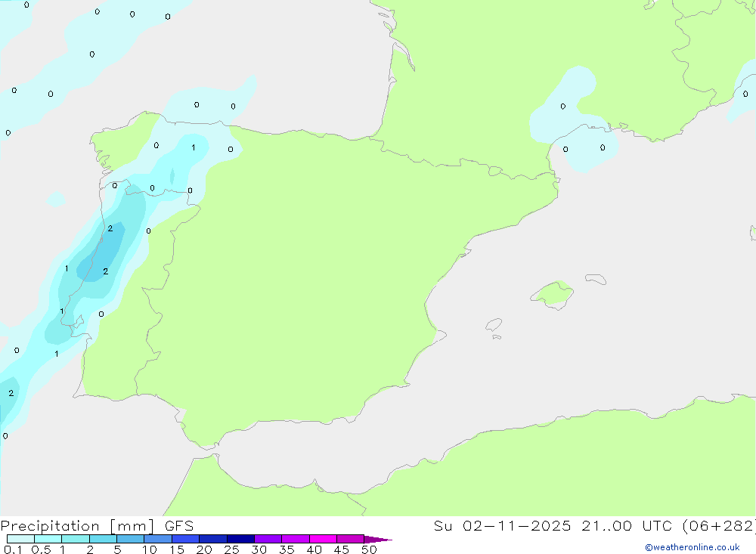756x554 pixels.
Task: Pick the legend swatch between 45 and 50
Action: tap(350, 539)
